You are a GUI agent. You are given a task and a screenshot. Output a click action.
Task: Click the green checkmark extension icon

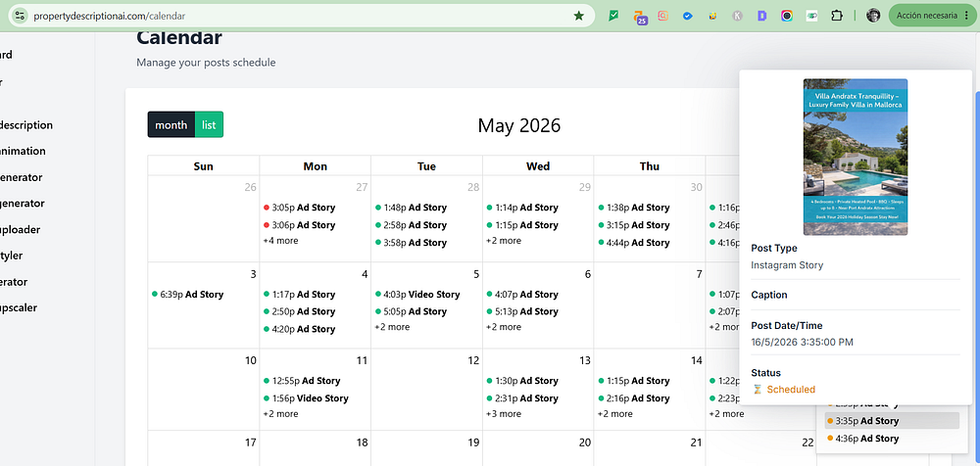(x=613, y=16)
